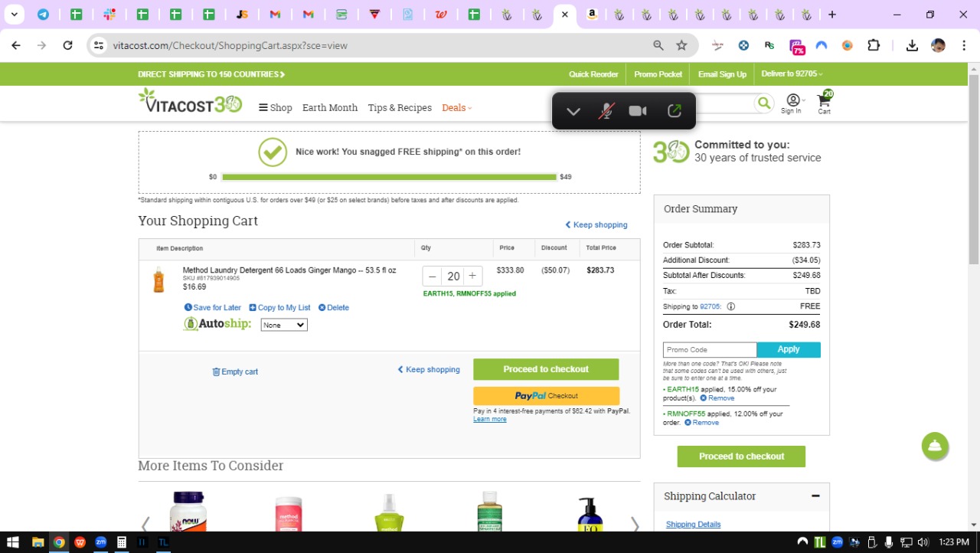Viewport: 980px width, 553px height.
Task: Open Quick Reorder in top bar
Action: pyautogui.click(x=593, y=74)
